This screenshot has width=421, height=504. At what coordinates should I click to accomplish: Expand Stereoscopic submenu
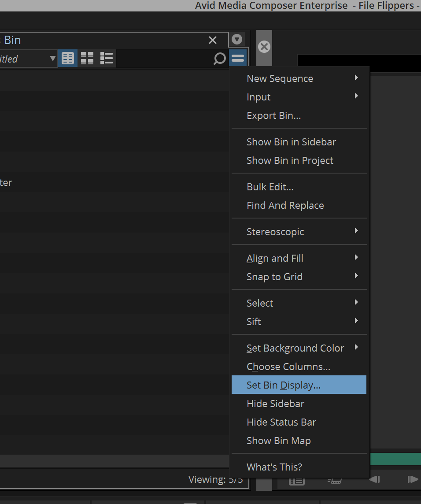point(299,232)
